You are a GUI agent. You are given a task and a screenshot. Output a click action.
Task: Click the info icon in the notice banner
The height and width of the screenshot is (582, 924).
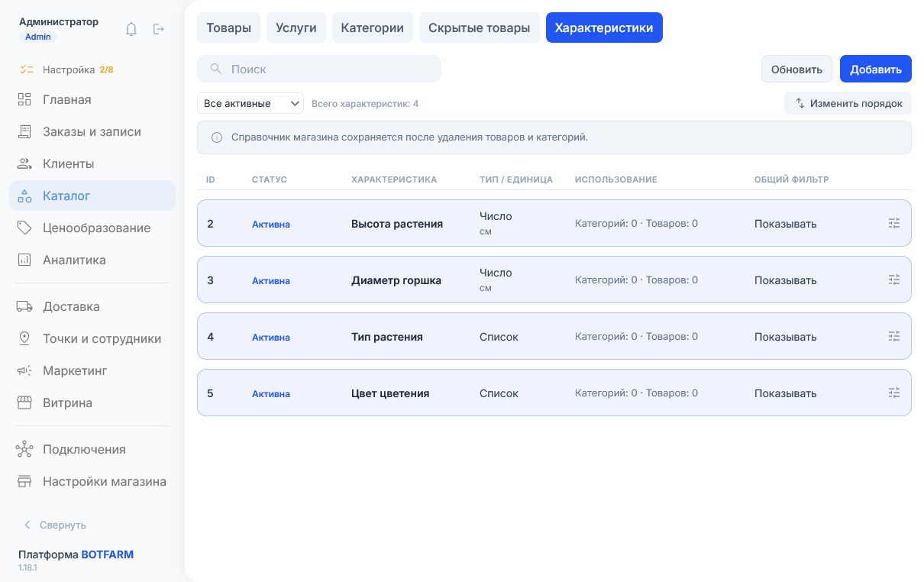click(x=217, y=137)
